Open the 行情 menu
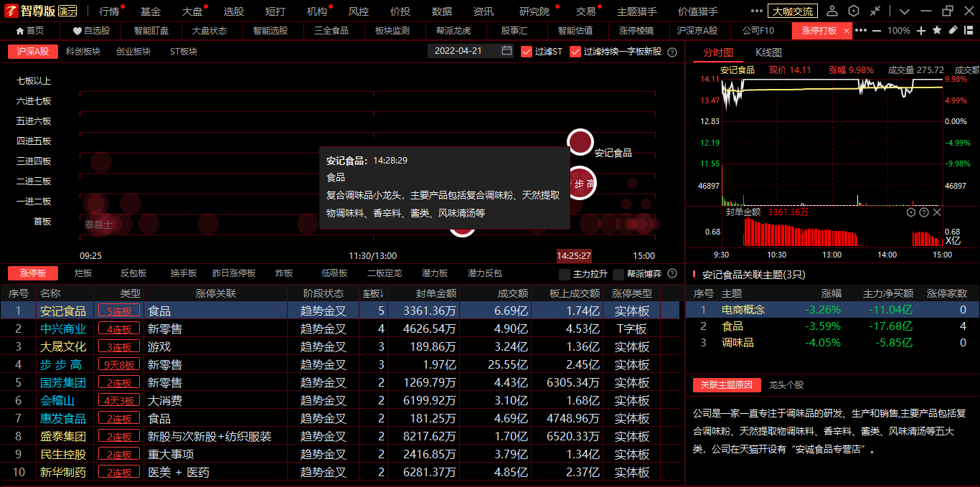Screen dimensions: 980x487 tap(109, 11)
